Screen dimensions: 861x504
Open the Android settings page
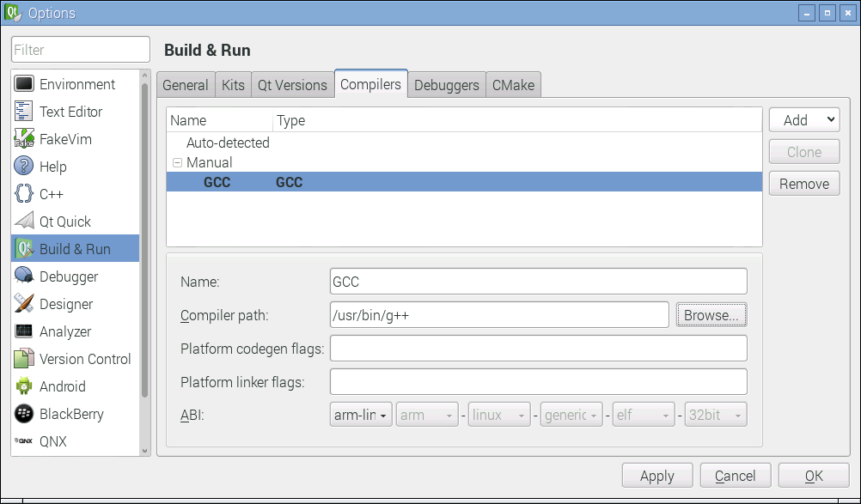click(63, 386)
